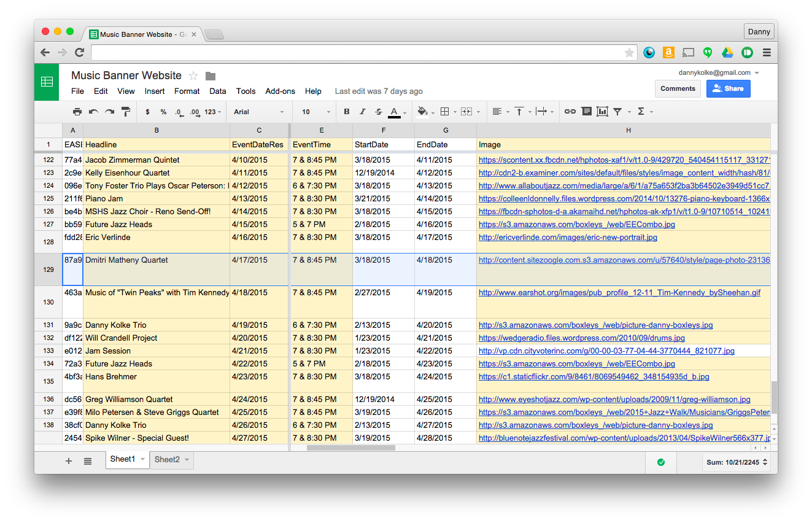Toggle strikethrough formatting

378,112
